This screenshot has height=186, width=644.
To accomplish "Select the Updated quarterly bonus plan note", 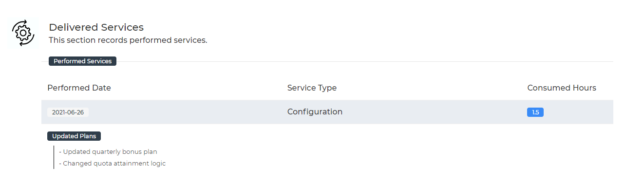I will click(x=108, y=152).
